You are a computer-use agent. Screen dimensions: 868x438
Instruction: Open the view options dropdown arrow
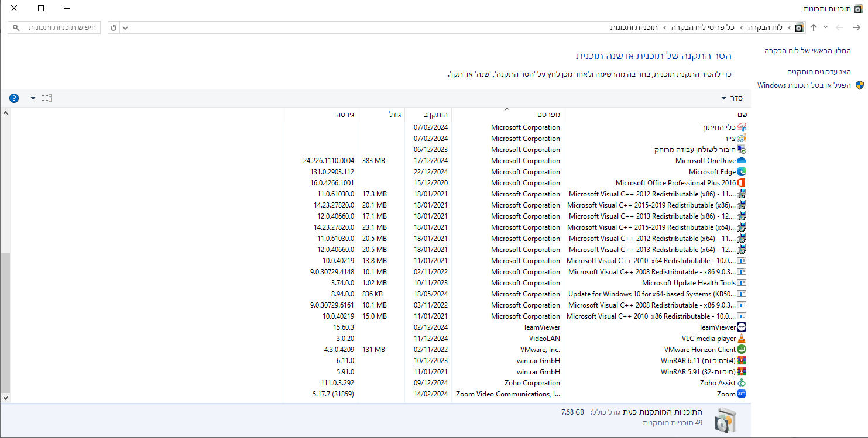pyautogui.click(x=33, y=98)
